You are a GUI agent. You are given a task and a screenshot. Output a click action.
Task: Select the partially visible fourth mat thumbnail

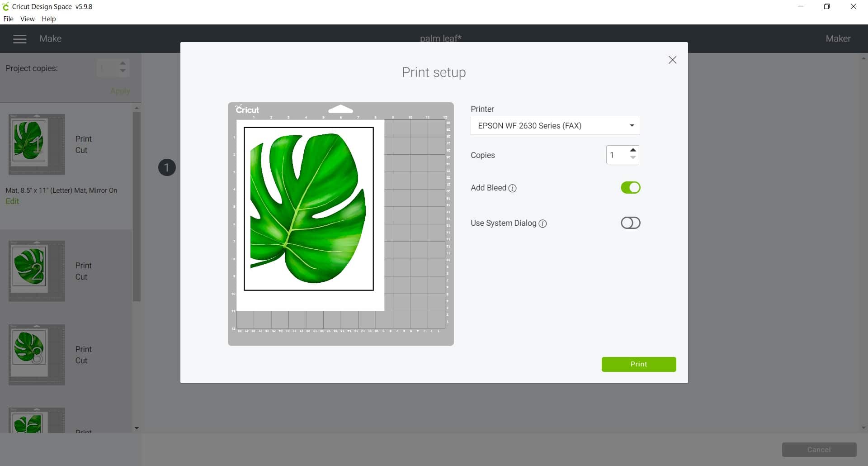pos(37,420)
